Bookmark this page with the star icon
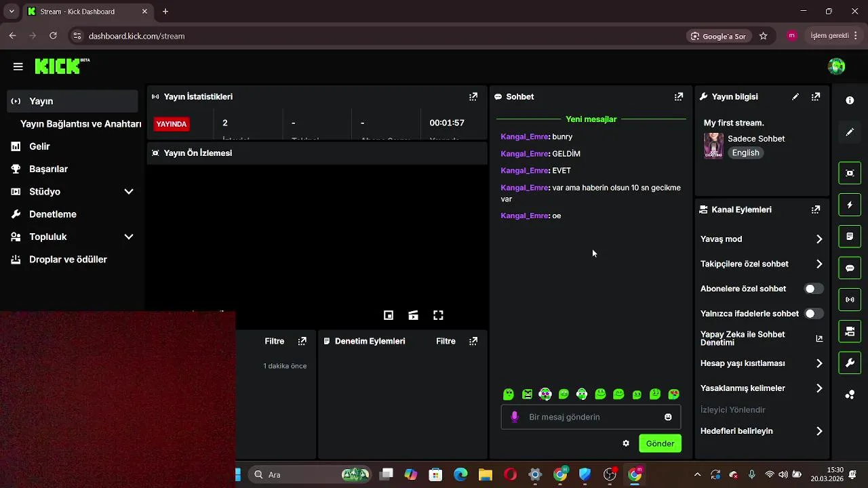 tap(764, 36)
